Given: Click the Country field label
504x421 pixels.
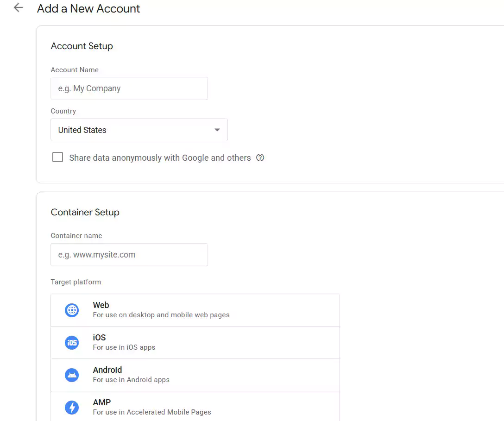Looking at the screenshot, I should 63,111.
